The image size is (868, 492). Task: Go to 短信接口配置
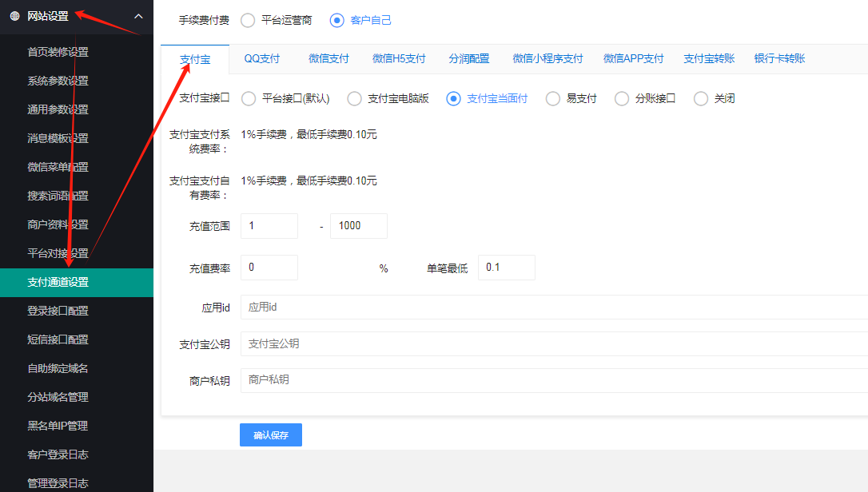[x=58, y=339]
